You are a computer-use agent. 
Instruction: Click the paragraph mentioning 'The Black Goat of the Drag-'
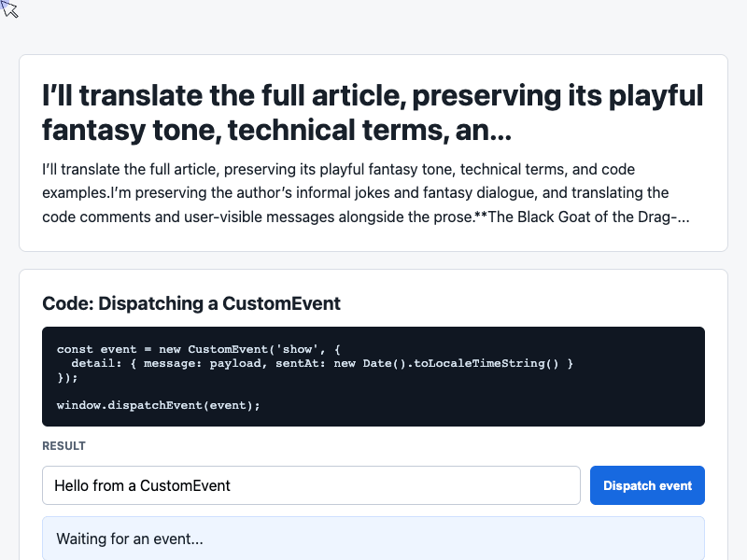pos(366,193)
